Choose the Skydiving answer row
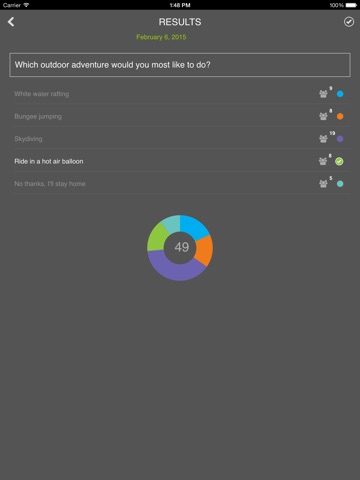360x480 pixels. [x=182, y=139]
